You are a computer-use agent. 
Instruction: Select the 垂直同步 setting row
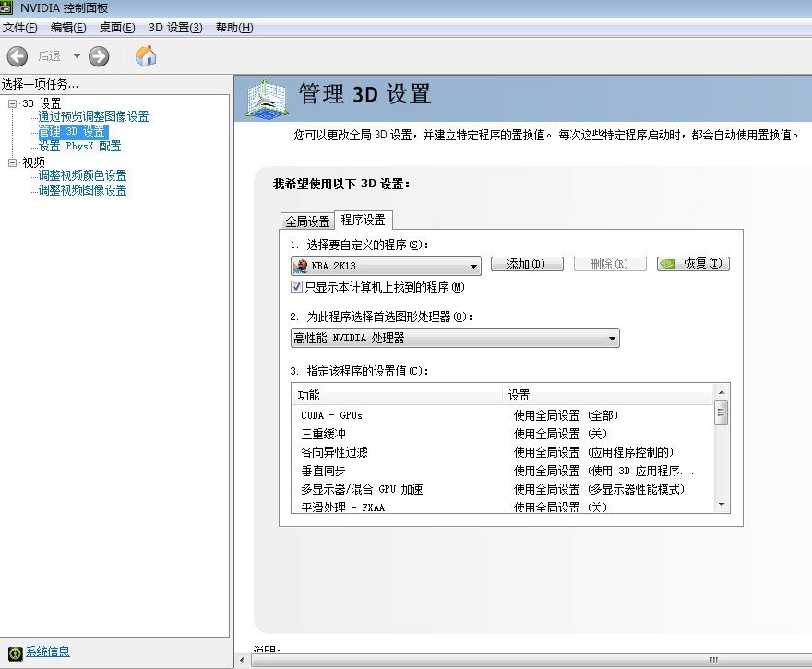(502, 471)
